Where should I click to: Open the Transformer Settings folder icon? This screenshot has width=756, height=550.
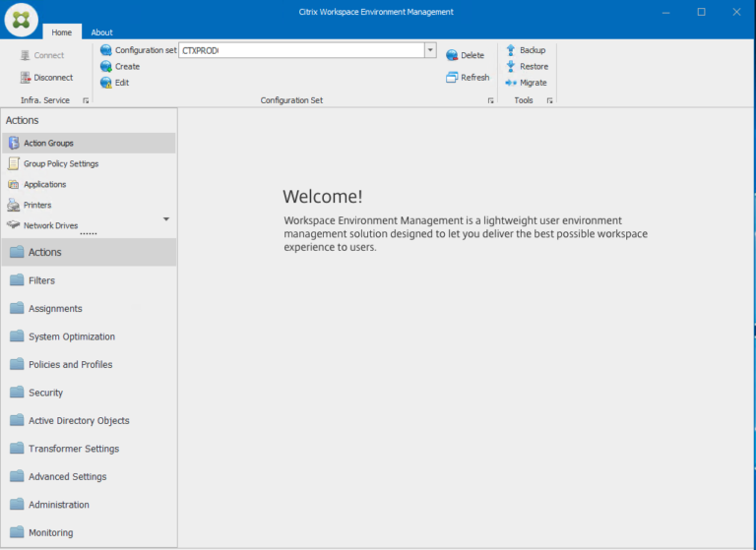(x=17, y=448)
